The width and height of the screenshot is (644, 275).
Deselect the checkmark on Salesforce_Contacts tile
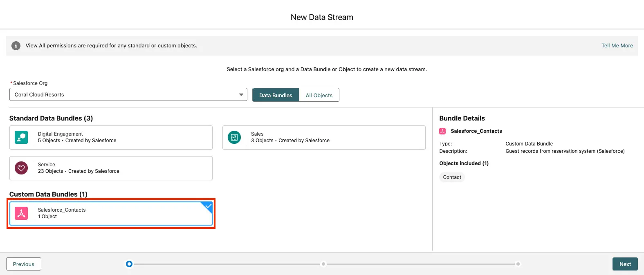[x=208, y=206]
